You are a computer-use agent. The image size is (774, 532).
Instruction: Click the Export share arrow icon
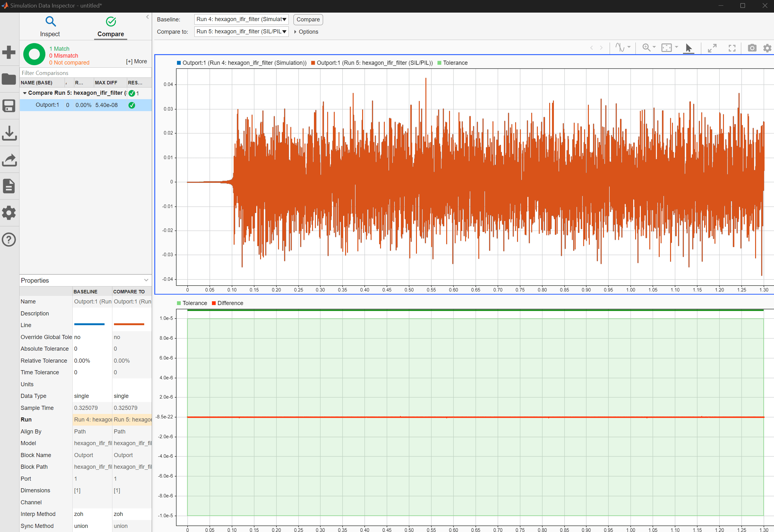pos(9,160)
